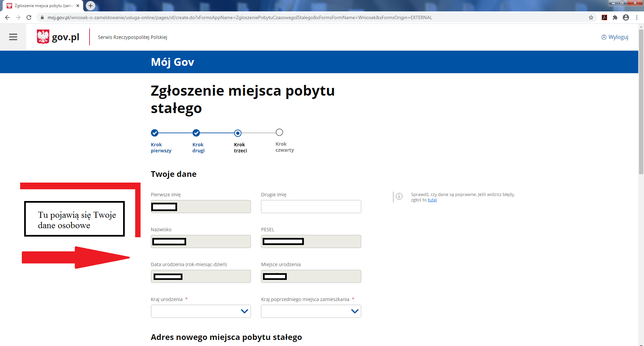Click the gov.pl text logo
Screen dimensions: 644x346
66,37
